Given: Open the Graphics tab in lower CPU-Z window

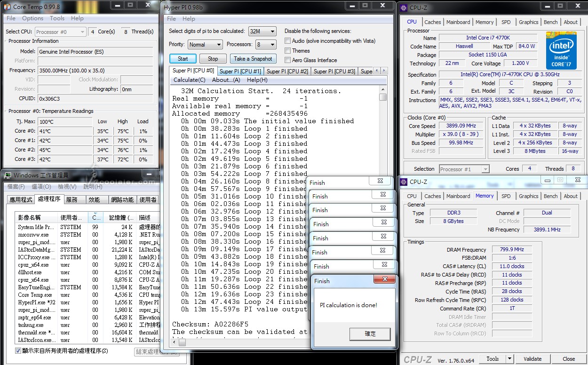Looking at the screenshot, I should click(x=529, y=196).
